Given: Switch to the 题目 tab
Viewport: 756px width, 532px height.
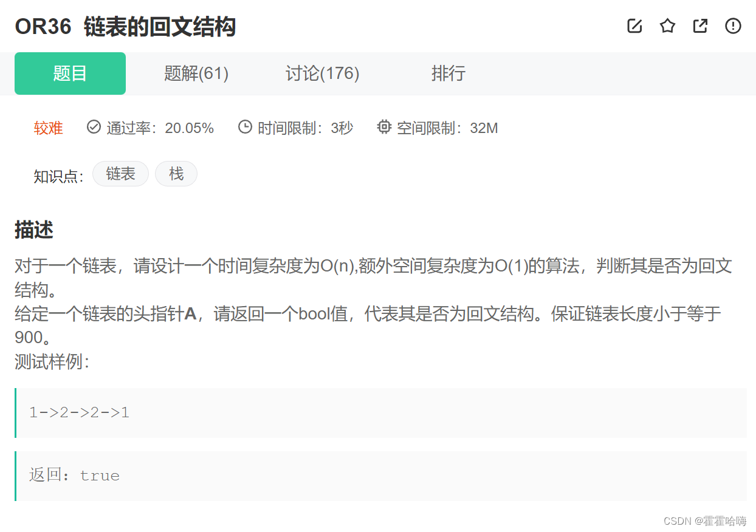Looking at the screenshot, I should [70, 73].
